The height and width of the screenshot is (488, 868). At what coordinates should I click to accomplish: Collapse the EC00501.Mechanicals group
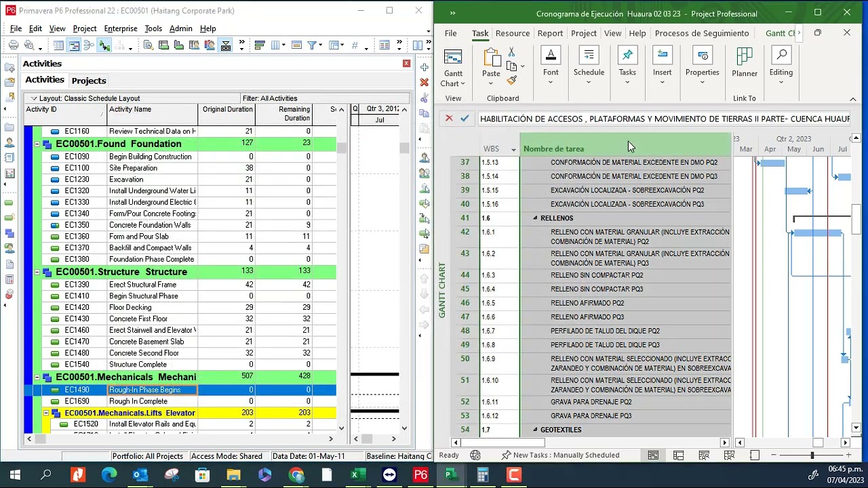[x=37, y=378]
